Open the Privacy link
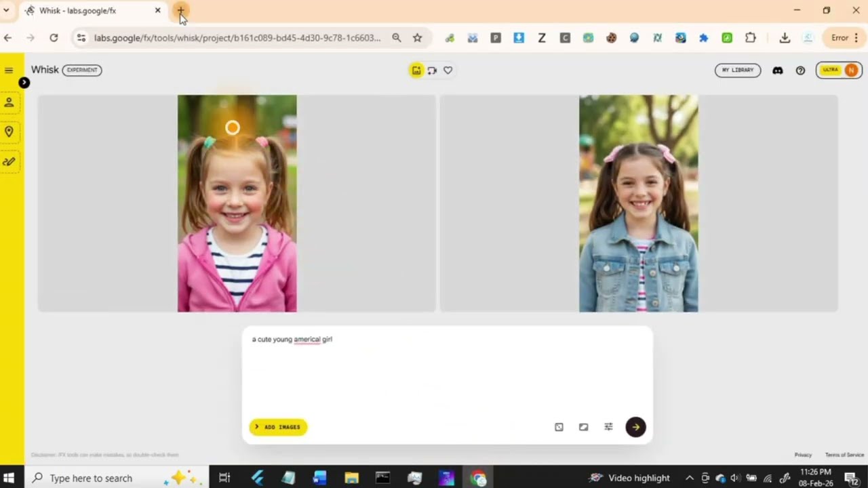This screenshot has width=868, height=488. 803,455
